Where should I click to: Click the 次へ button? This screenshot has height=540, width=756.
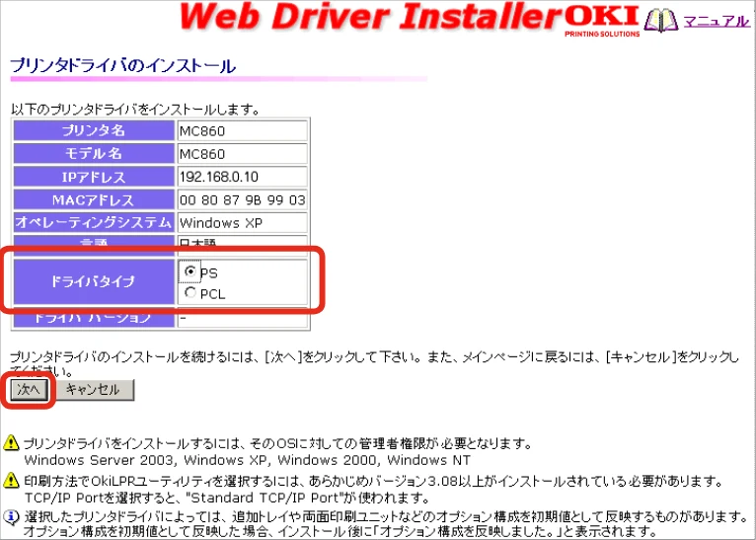click(29, 390)
